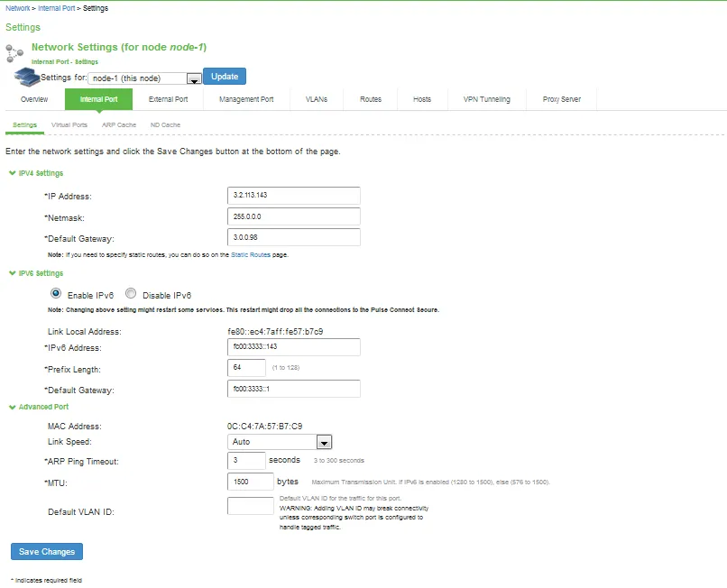The width and height of the screenshot is (727, 588).
Task: Go to the VLANs tab
Action: pos(317,99)
